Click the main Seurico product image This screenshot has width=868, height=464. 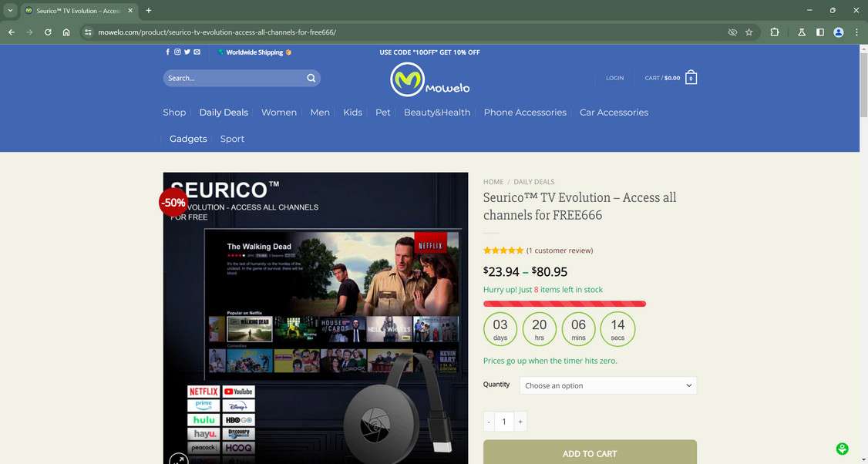(x=315, y=318)
